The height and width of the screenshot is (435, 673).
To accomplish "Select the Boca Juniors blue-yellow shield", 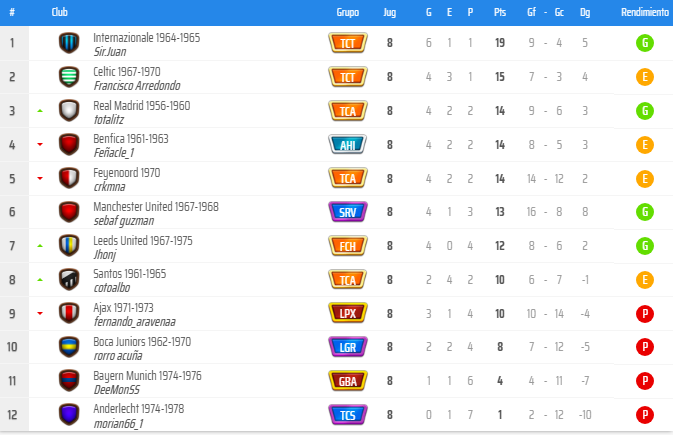I will [69, 347].
